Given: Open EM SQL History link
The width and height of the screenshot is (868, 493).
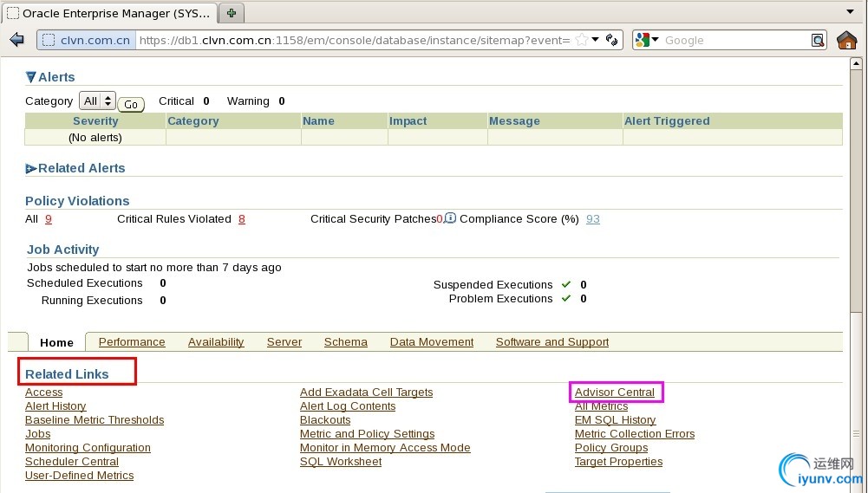Looking at the screenshot, I should 615,420.
